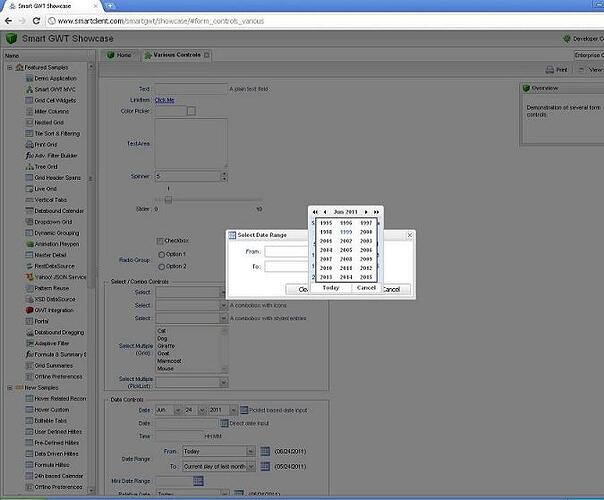Open the Color Picker swatch button
This screenshot has width=604, height=500.
[x=191, y=111]
